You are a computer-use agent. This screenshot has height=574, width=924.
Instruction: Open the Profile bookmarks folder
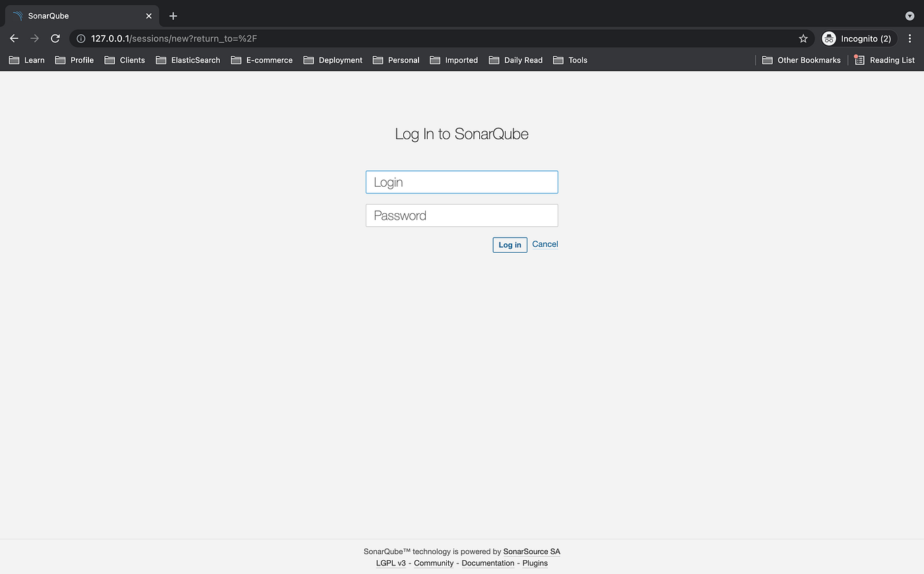pyautogui.click(x=75, y=60)
